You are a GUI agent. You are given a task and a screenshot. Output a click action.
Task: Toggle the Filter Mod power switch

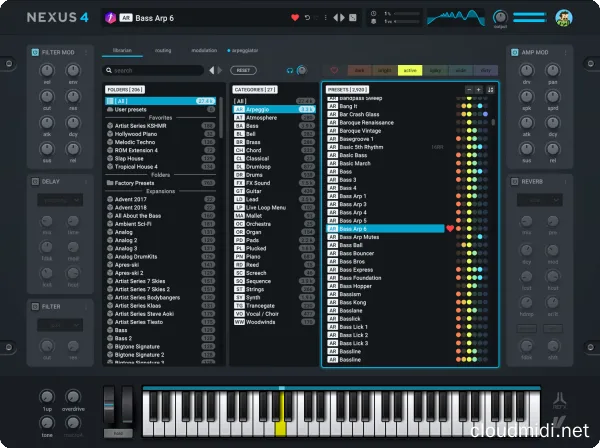(x=33, y=51)
